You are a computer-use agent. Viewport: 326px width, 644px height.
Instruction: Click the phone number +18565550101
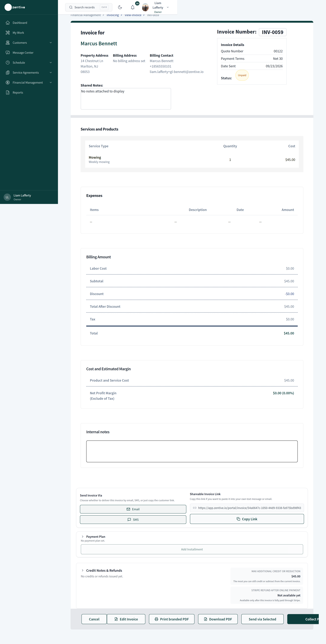pos(161,66)
